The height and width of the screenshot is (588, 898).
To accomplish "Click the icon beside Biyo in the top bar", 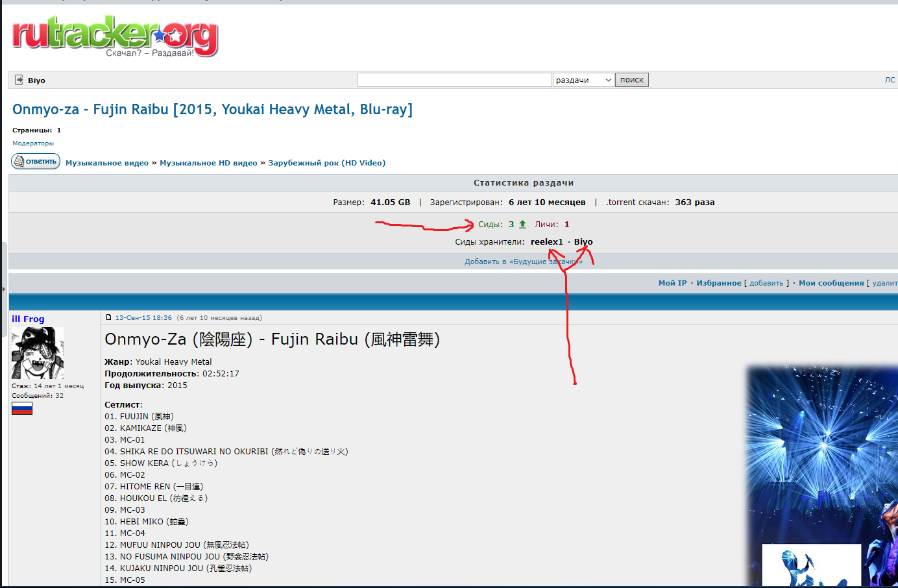I will click(19, 80).
